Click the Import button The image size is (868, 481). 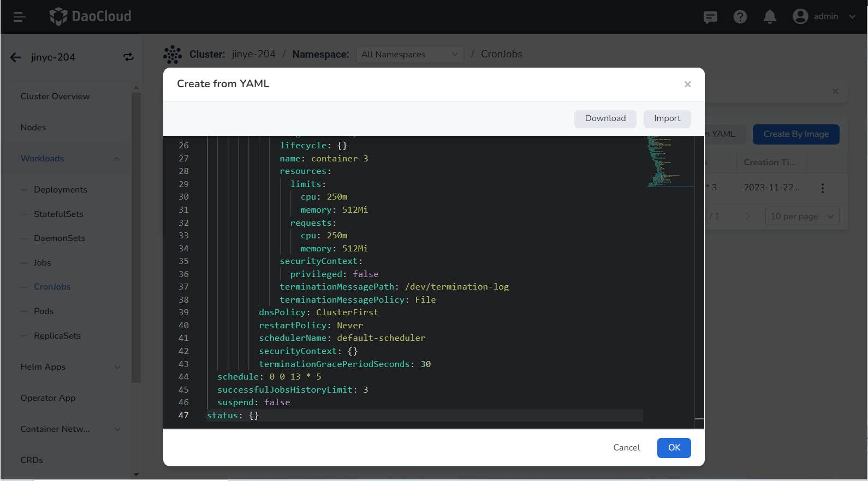(667, 119)
